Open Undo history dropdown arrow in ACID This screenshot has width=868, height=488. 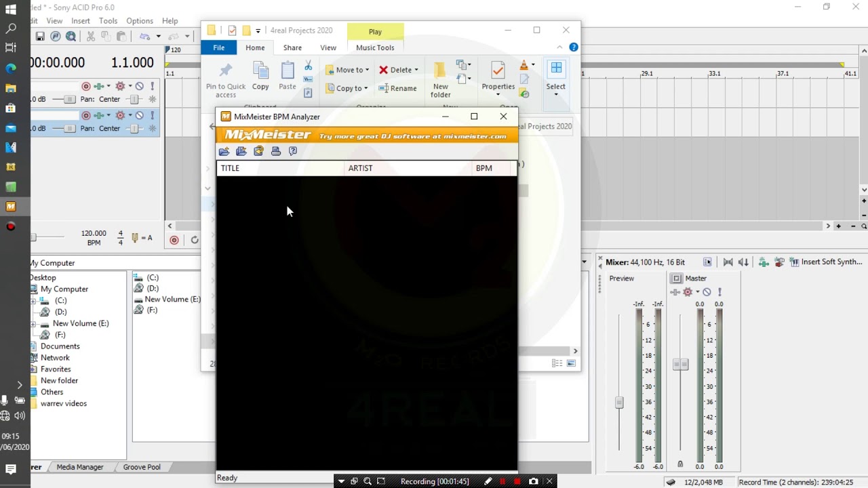(x=158, y=37)
